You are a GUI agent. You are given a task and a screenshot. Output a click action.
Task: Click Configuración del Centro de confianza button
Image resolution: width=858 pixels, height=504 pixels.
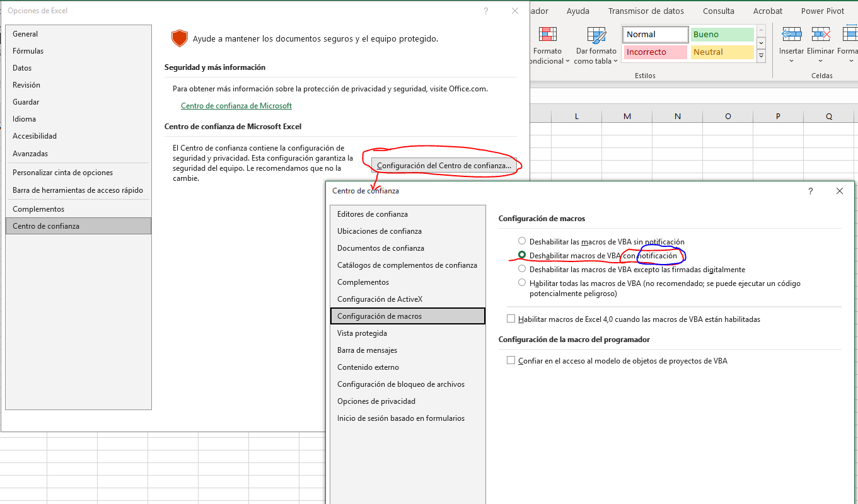[444, 166]
